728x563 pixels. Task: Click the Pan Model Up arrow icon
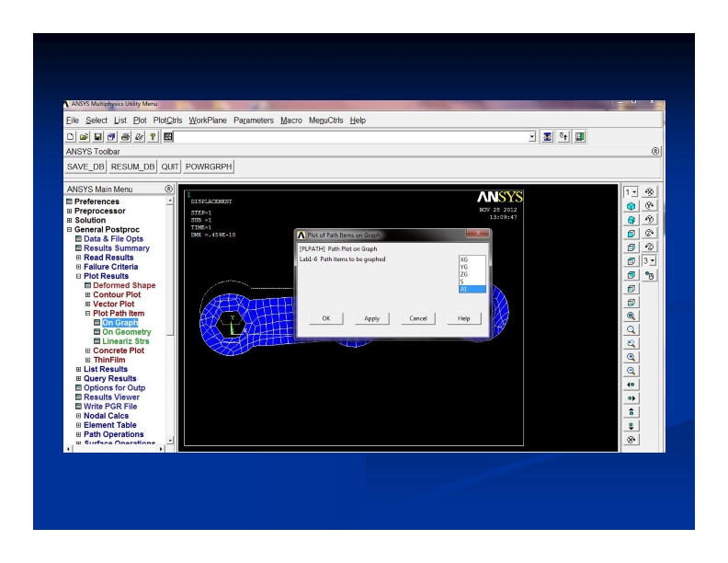pyautogui.click(x=631, y=412)
